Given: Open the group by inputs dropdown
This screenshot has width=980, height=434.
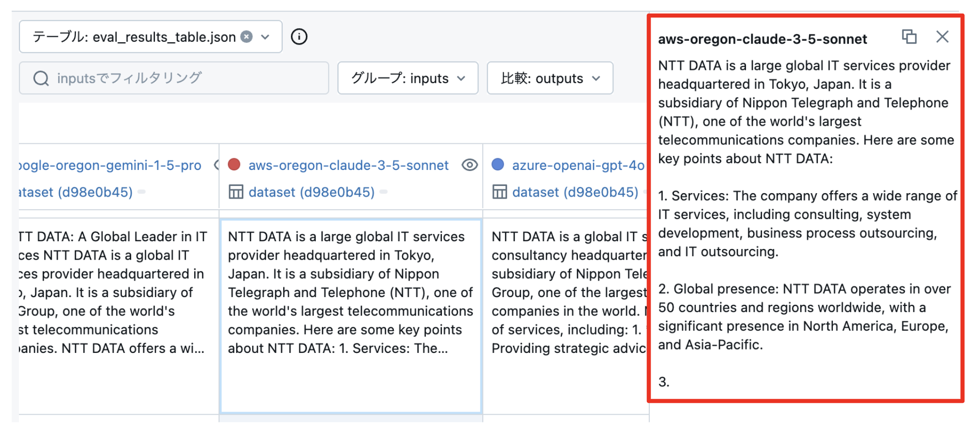Looking at the screenshot, I should tap(408, 78).
